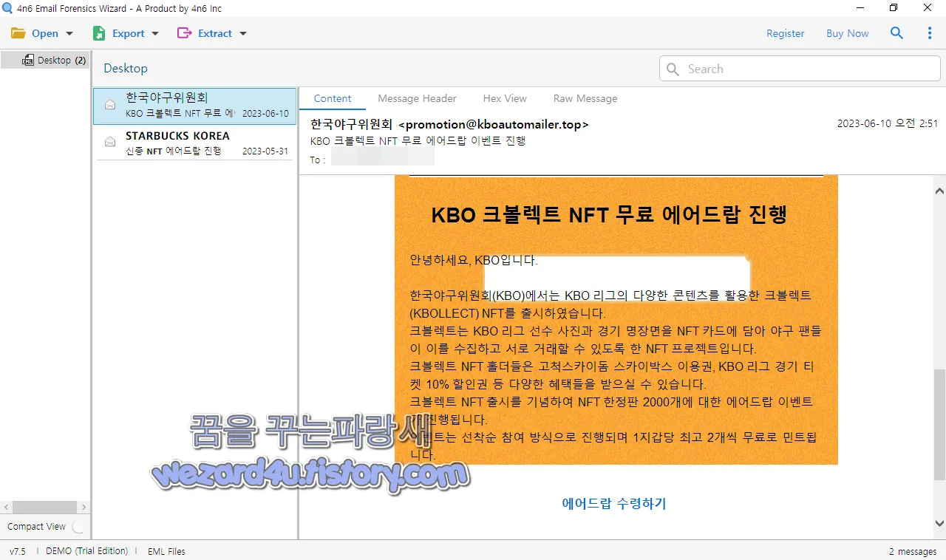Switch to the Message Header tab
946x560 pixels.
pos(417,98)
